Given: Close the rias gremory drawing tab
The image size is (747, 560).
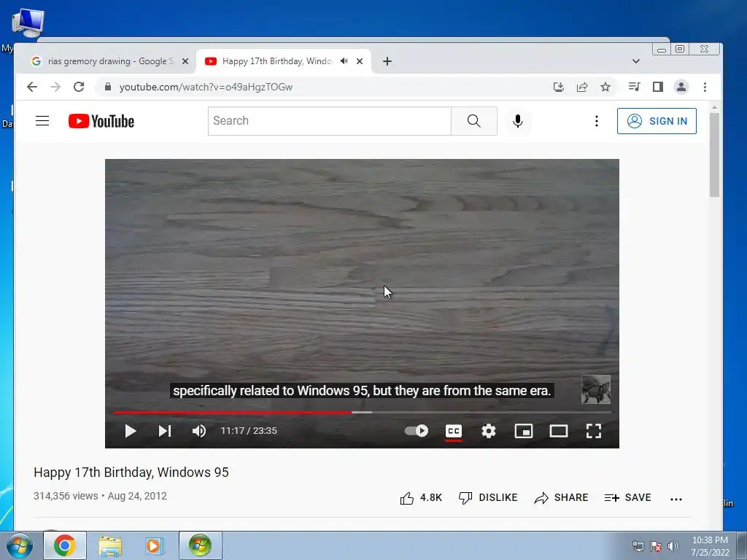Looking at the screenshot, I should 185,61.
